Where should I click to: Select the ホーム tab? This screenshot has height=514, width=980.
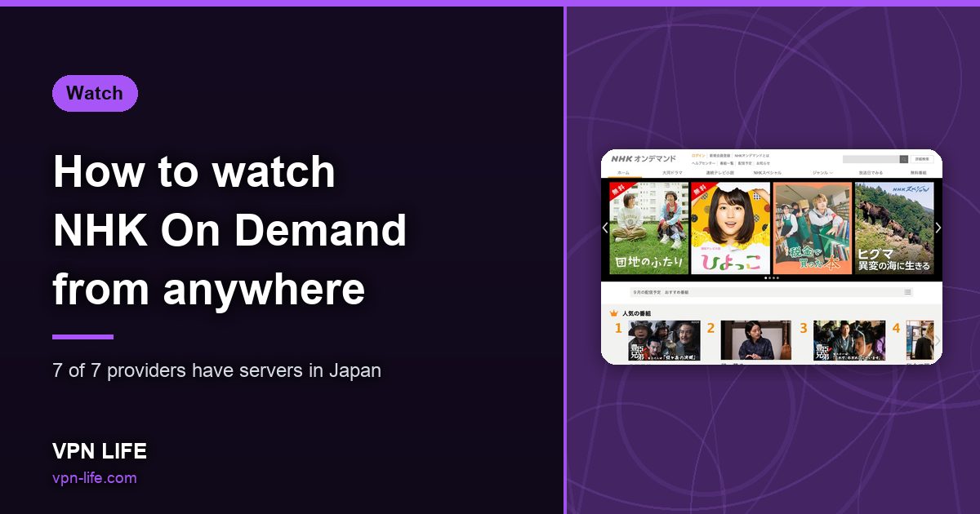(624, 173)
